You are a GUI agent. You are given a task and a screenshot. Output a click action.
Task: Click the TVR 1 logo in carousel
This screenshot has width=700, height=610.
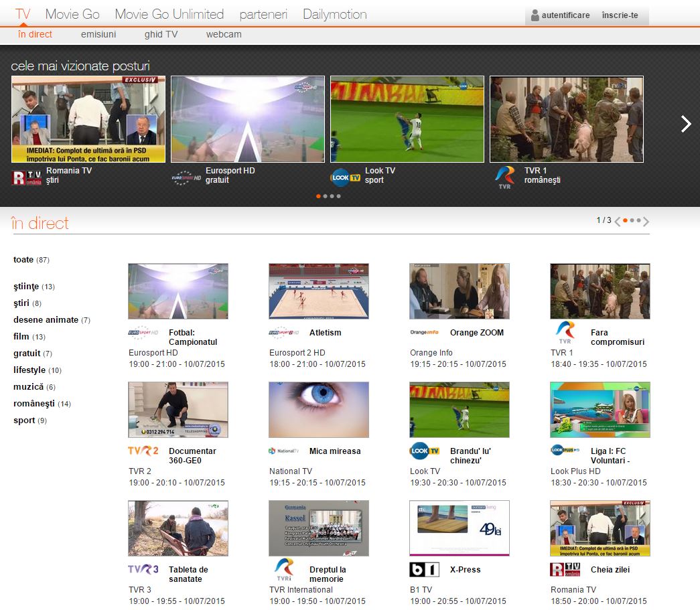pyautogui.click(x=505, y=177)
